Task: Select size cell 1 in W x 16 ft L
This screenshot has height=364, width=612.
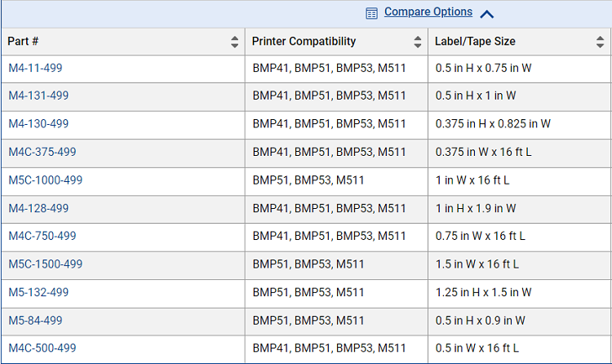Action: (x=520, y=181)
